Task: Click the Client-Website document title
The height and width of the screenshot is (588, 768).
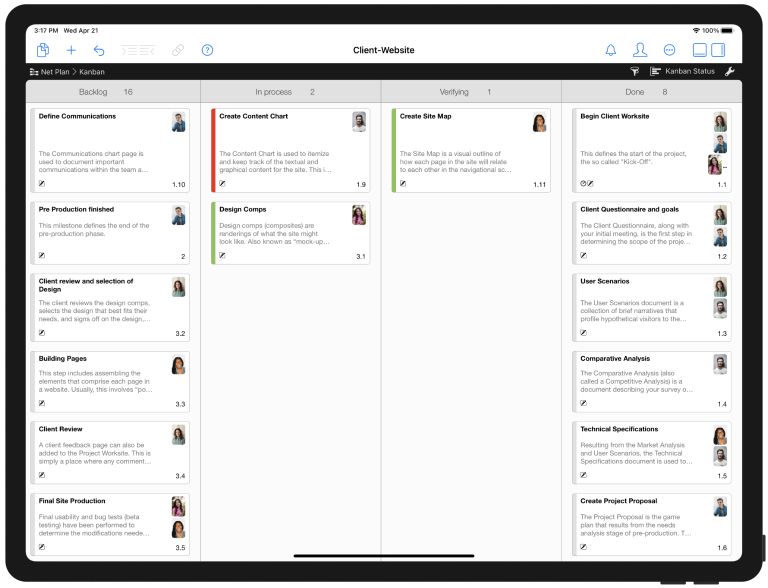Action: click(384, 50)
